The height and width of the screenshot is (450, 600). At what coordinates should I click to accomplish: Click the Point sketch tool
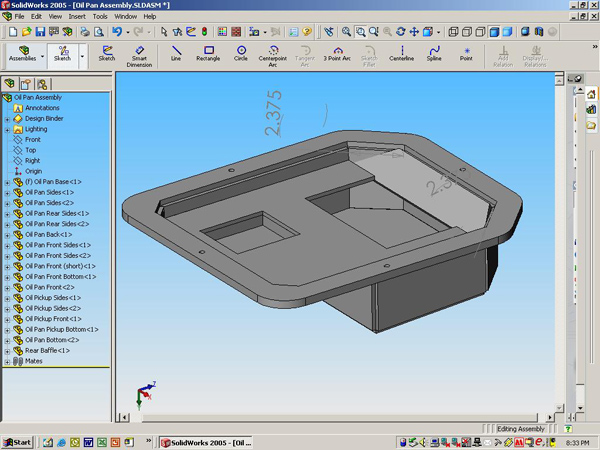(466, 53)
